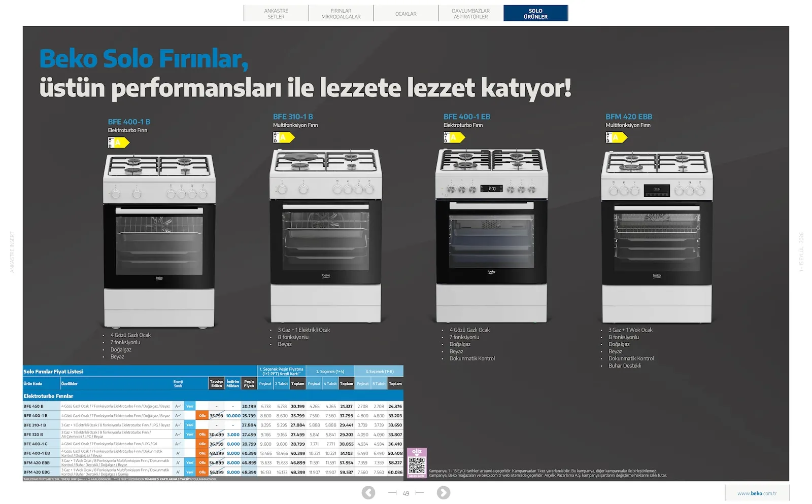Click the QR code beside the price table
This screenshot has height=504, width=812.
click(x=417, y=465)
